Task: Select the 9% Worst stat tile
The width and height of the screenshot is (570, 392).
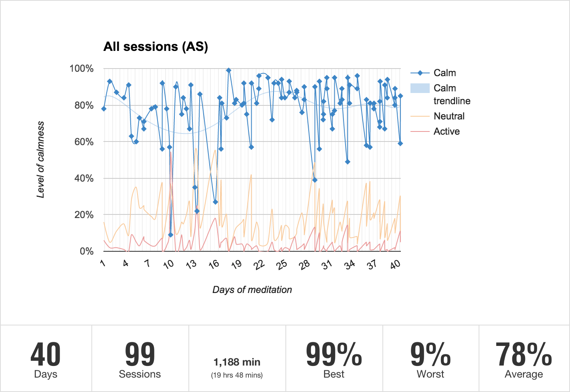Action: [x=431, y=359]
